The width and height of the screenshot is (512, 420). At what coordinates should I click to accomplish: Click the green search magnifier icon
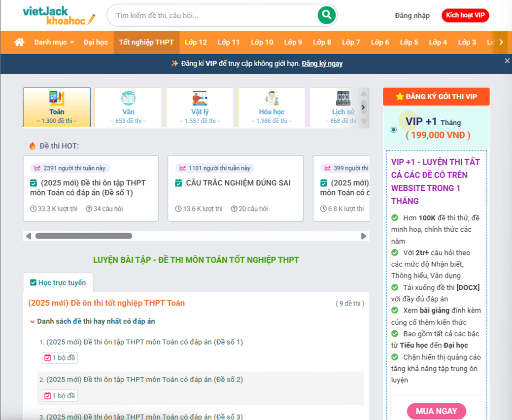pyautogui.click(x=326, y=15)
